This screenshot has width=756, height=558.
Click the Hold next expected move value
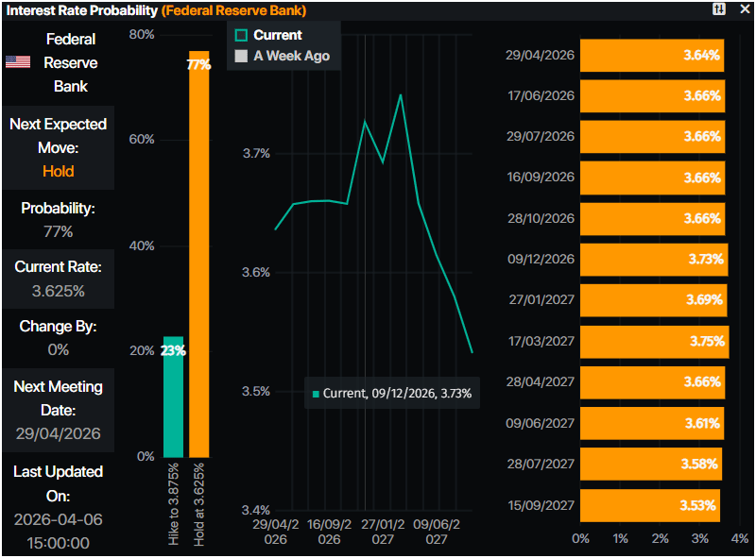tap(58, 172)
